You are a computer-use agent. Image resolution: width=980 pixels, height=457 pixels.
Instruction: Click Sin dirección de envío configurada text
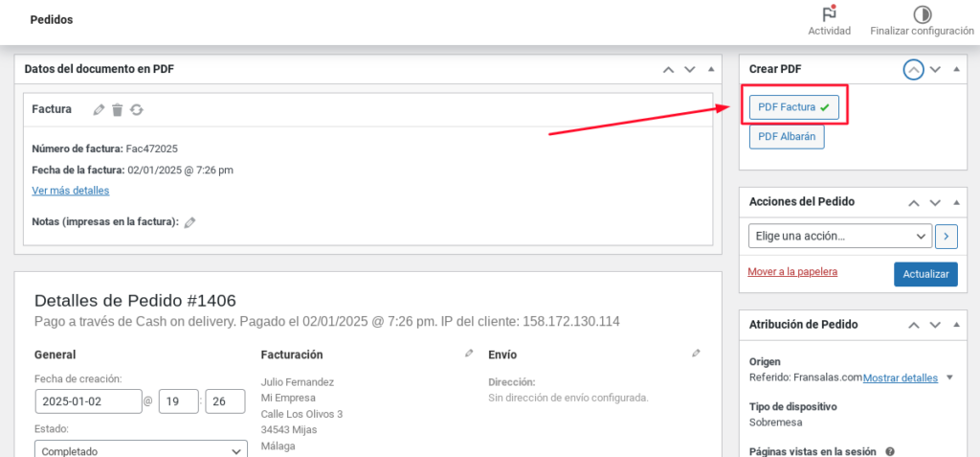coord(568,398)
